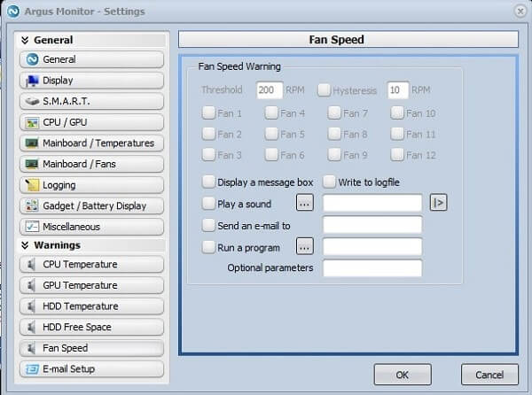Tick the Fan 2 checkbox
The image size is (532, 395).
208,134
